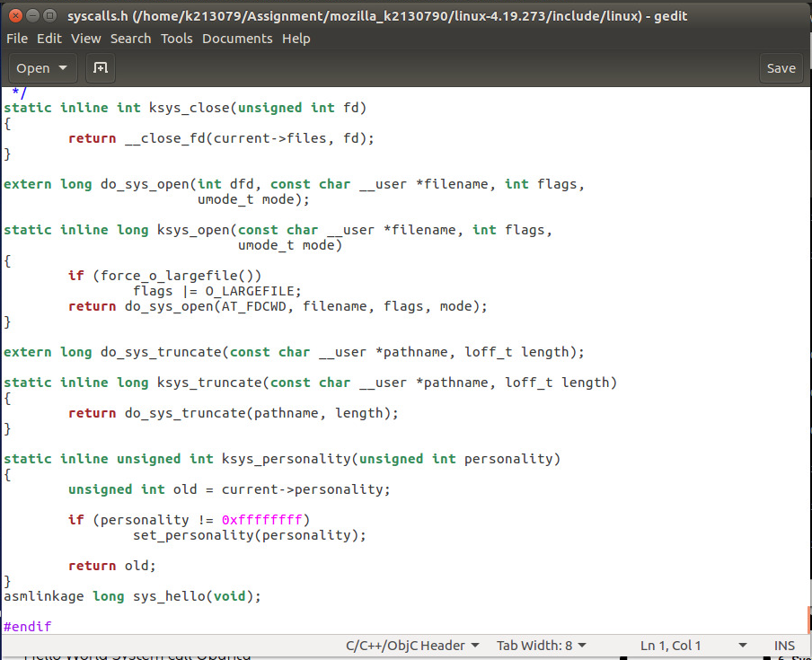Open the Tools menu

[176, 38]
